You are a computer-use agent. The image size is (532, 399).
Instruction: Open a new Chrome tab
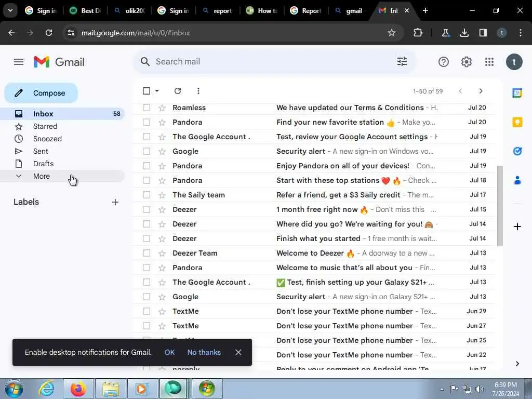pos(425,10)
